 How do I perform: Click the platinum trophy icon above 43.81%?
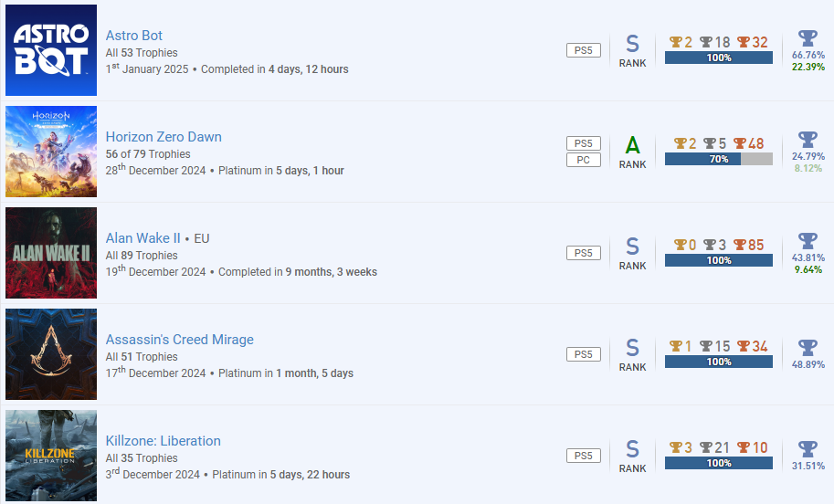(808, 241)
